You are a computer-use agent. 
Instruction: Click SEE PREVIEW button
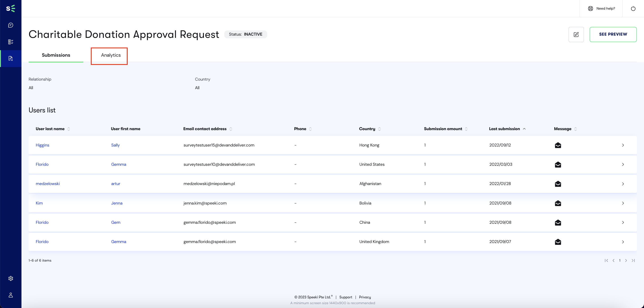point(613,34)
